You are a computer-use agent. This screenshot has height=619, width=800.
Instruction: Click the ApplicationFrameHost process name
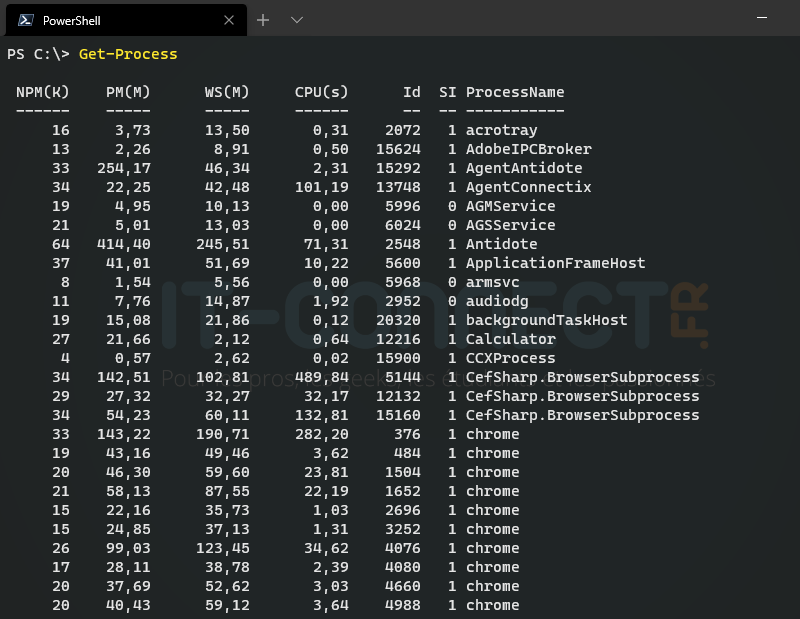pyautogui.click(x=555, y=263)
